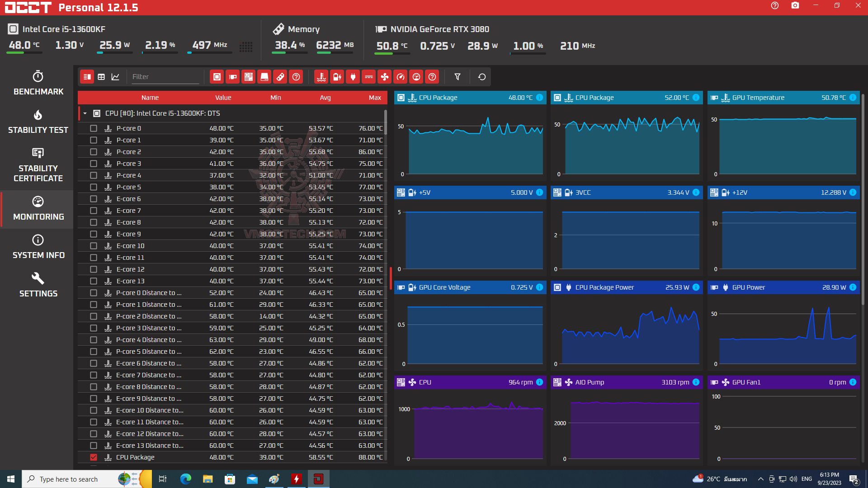Viewport: 868px width, 488px height.
Task: Toggle the fan sensors filter icon
Action: click(x=385, y=77)
